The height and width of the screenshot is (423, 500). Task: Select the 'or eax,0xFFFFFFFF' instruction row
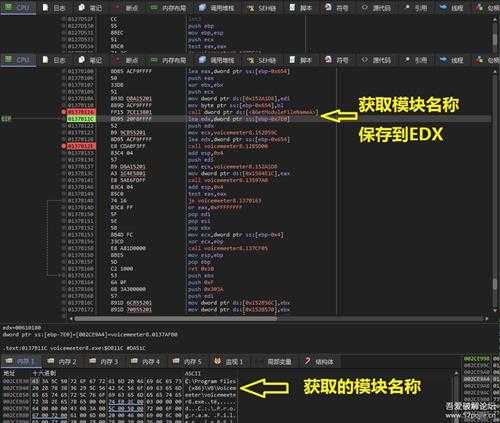pyautogui.click(x=214, y=207)
